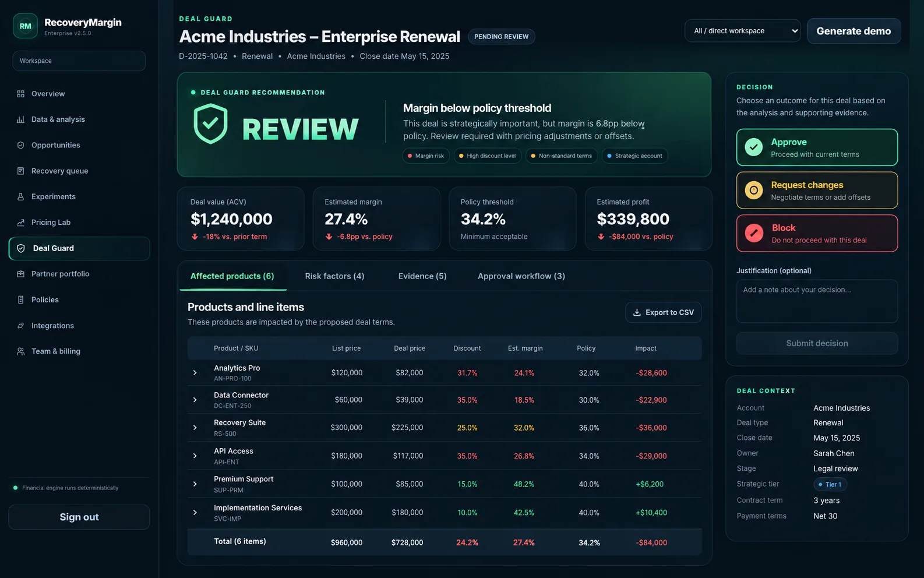This screenshot has width=924, height=578.
Task: Click the Overview grid icon in sidebar
Action: coord(21,94)
